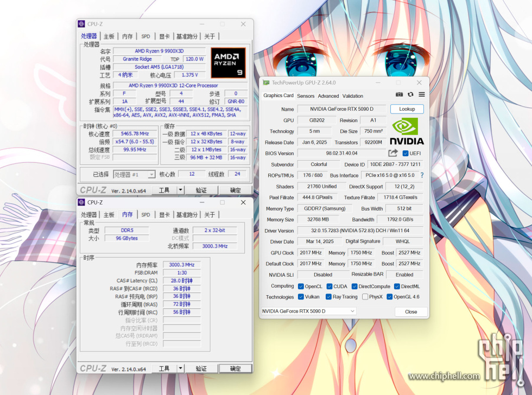Open the GPU-Z hamburger menu
The height and width of the screenshot is (395, 532).
pyautogui.click(x=421, y=94)
